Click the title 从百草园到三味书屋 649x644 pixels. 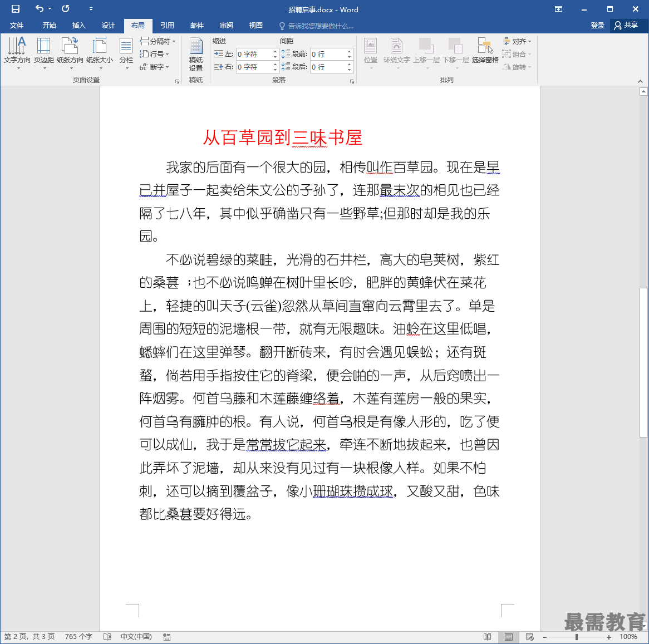point(283,138)
